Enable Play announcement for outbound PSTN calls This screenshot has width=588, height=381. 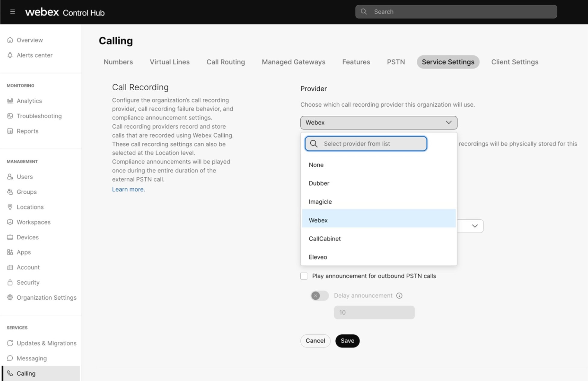(304, 276)
